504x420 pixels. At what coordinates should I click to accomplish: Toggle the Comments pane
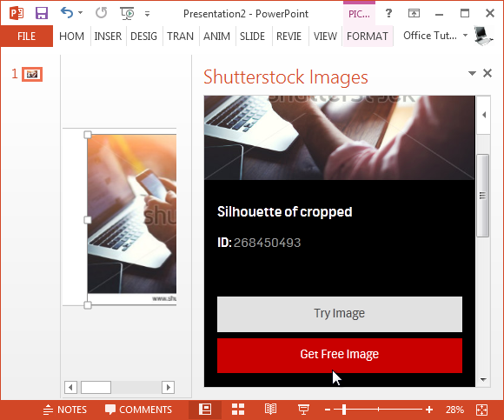[x=138, y=410]
